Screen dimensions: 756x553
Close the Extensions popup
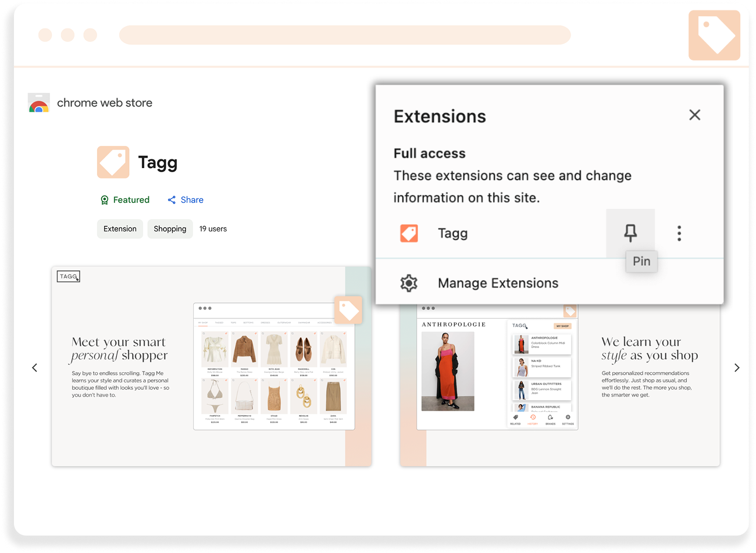click(x=694, y=115)
